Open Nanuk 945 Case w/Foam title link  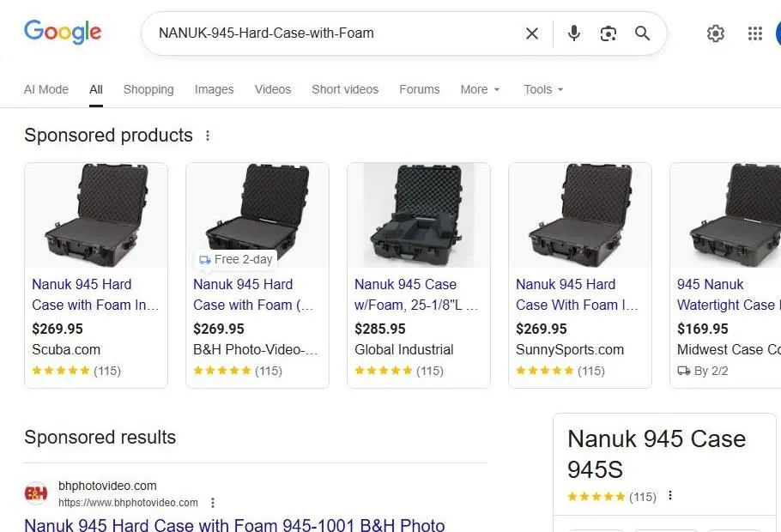tap(416, 294)
